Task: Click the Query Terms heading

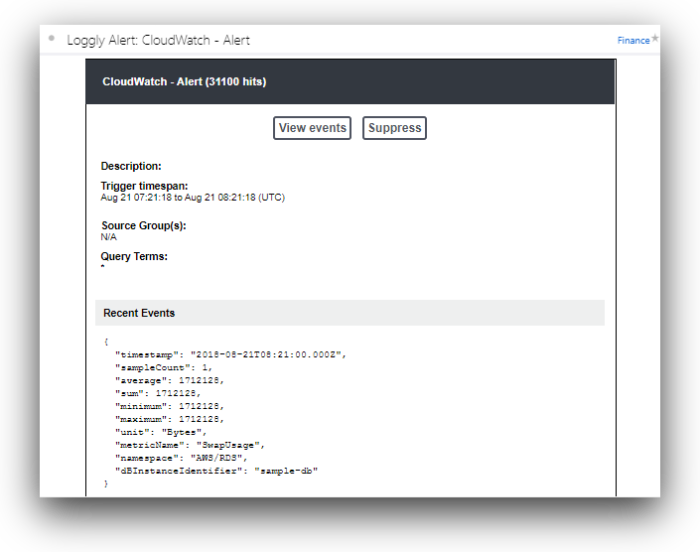Action: [x=134, y=257]
